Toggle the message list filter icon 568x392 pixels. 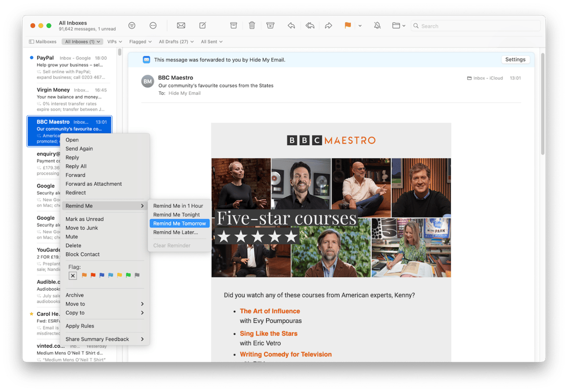(132, 26)
